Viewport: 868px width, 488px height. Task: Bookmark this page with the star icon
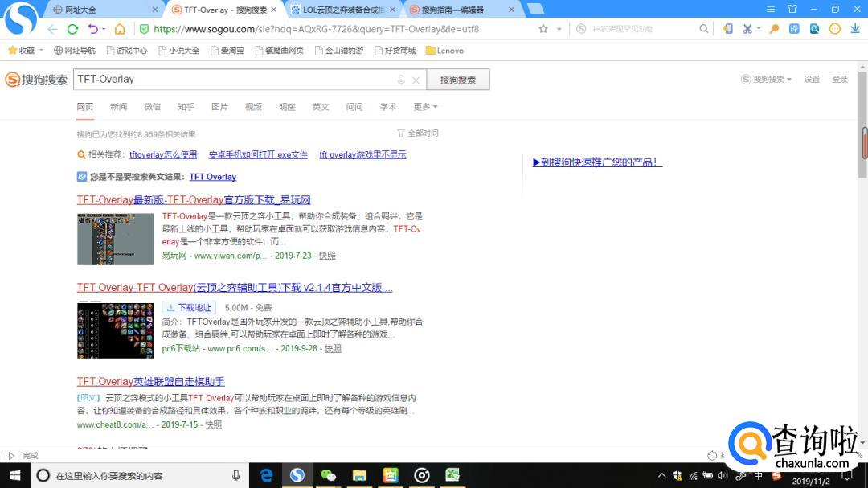[543, 29]
